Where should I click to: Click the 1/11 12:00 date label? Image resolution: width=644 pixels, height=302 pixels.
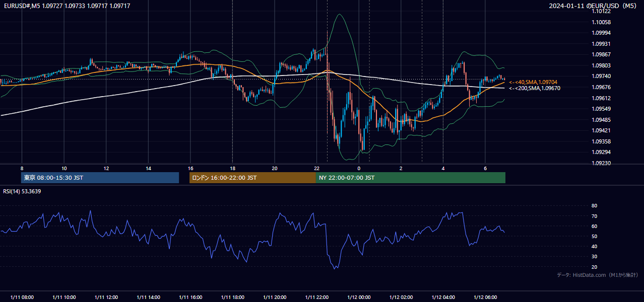click(x=106, y=297)
